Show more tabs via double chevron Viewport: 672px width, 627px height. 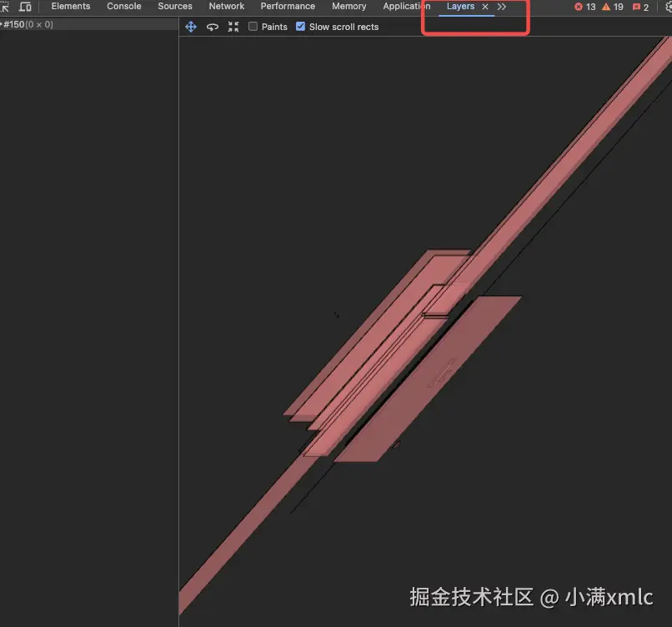[501, 7]
